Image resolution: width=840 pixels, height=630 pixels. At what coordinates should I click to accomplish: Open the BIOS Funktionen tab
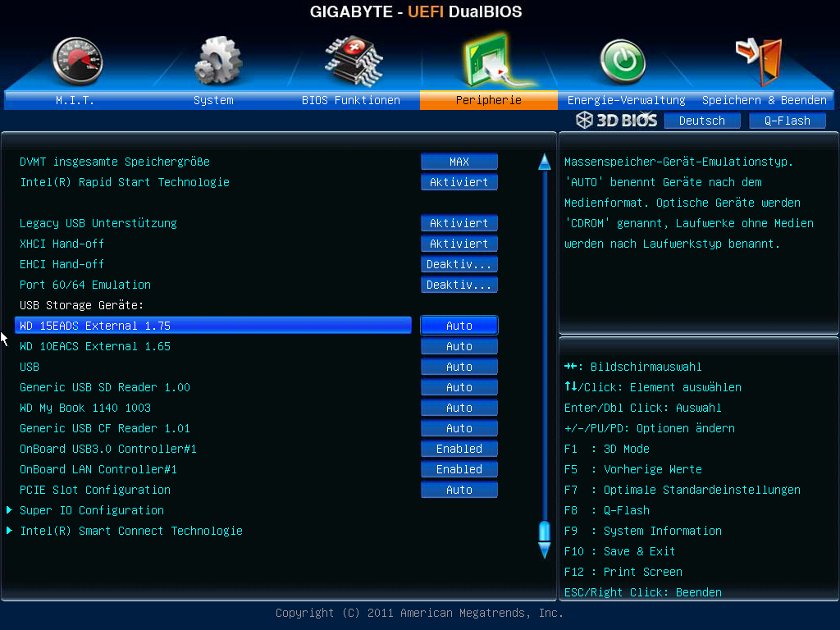pos(351,100)
